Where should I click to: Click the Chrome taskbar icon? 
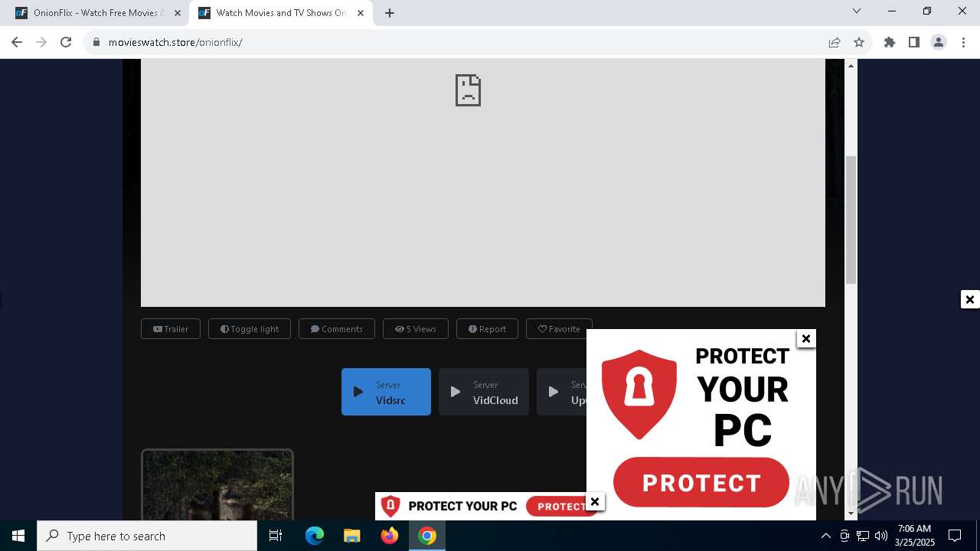[427, 536]
